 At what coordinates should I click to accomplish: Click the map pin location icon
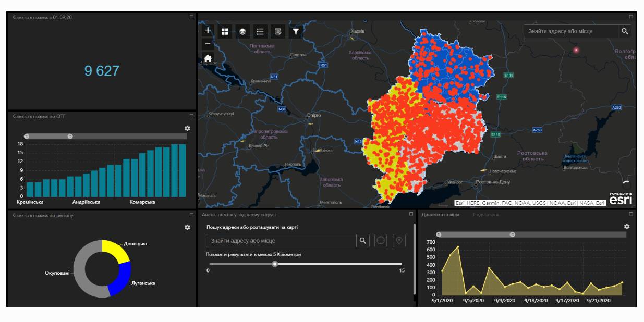399,241
